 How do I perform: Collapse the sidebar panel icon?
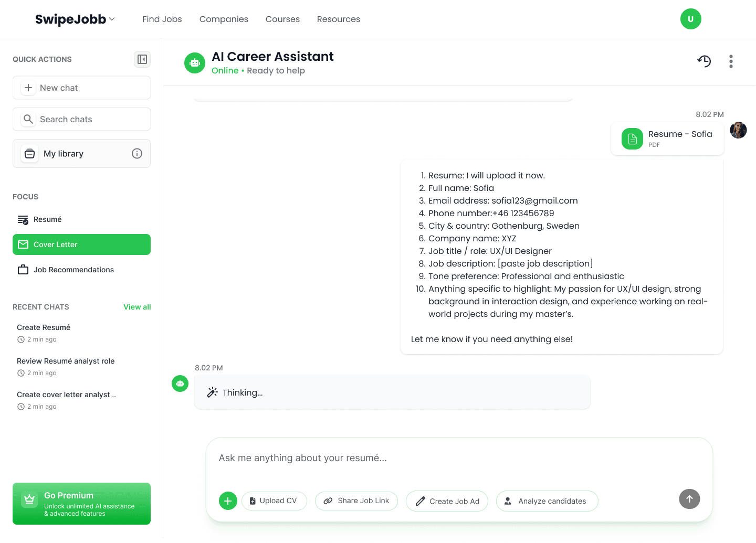(x=142, y=59)
